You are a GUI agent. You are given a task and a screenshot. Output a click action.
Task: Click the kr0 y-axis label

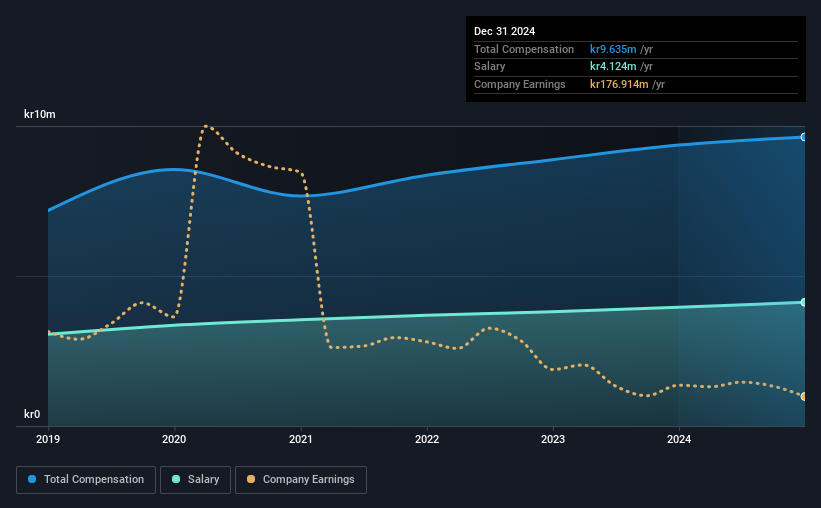pos(32,414)
